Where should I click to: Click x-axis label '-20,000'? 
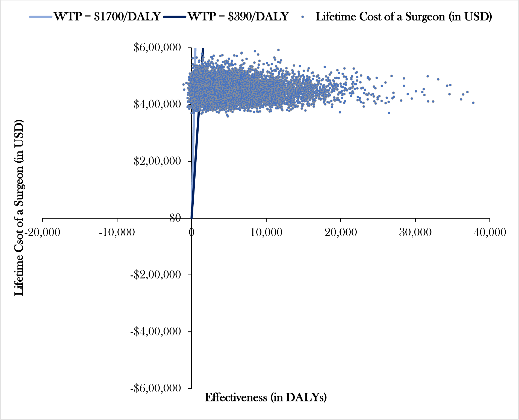(42, 232)
